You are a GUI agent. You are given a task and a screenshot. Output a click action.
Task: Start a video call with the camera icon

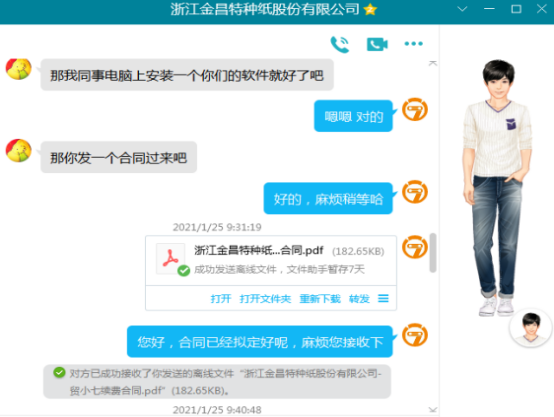pyautogui.click(x=377, y=44)
